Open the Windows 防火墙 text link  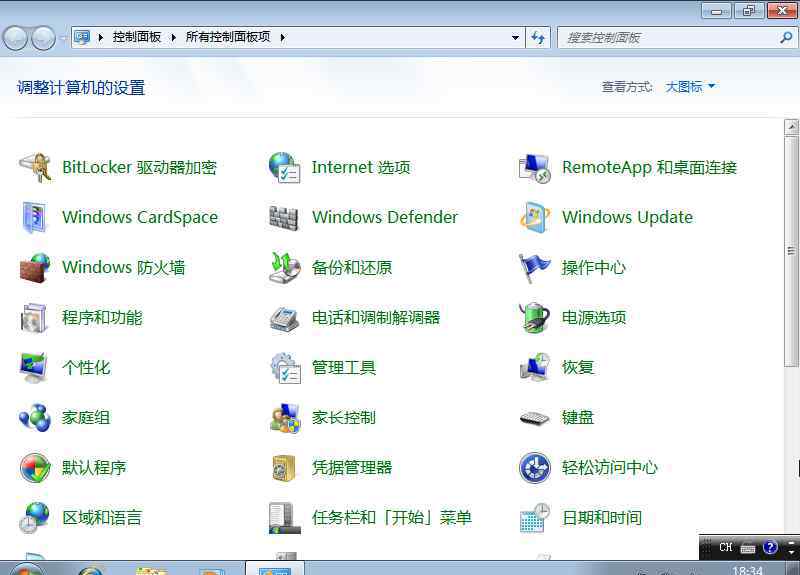point(123,267)
